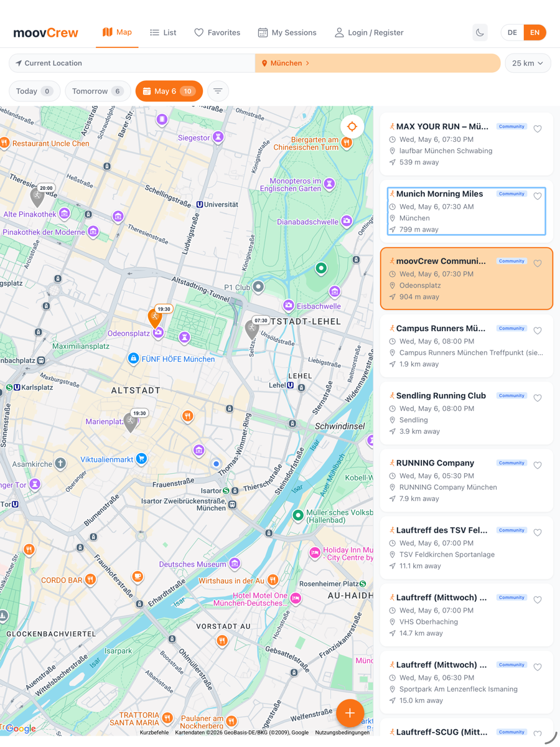This screenshot has width=560, height=747.
Task: Open the session filter options icon
Action: coord(218,91)
